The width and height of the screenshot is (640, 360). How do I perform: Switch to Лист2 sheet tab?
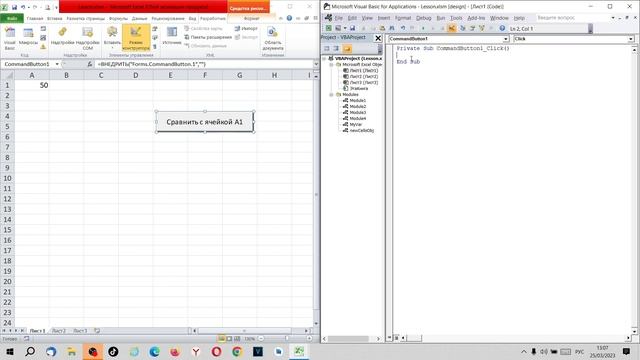tap(59, 331)
